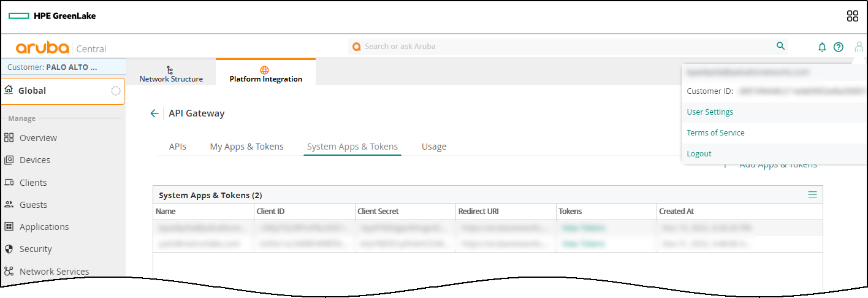Click the Security shield icon
The height and width of the screenshot is (298, 868).
(x=9, y=249)
